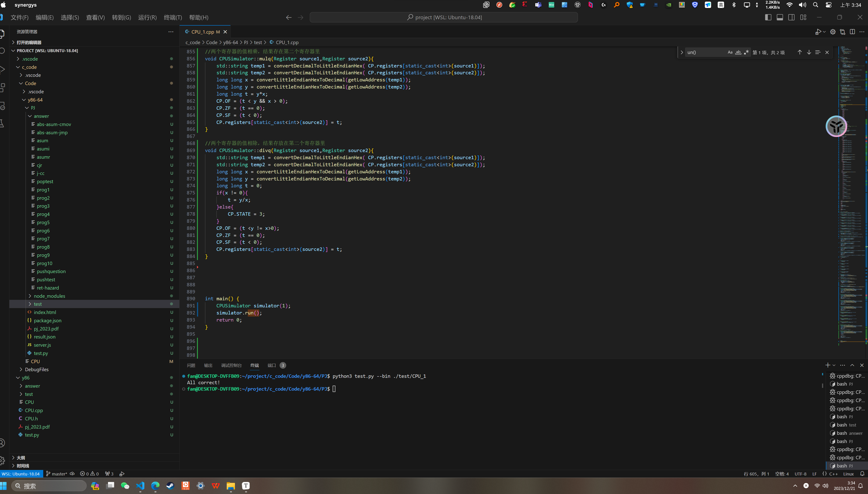Split the editor using the split icon

pos(852,32)
